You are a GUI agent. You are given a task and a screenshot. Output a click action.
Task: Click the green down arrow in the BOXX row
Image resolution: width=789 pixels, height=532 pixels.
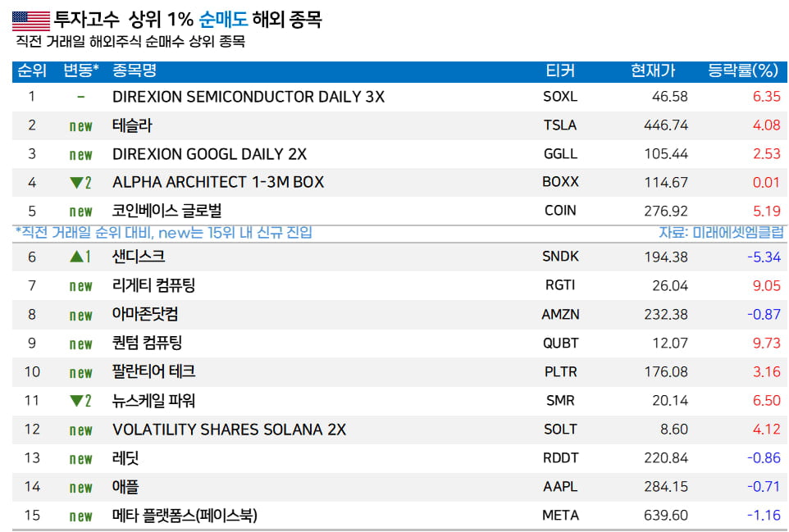[x=75, y=183]
